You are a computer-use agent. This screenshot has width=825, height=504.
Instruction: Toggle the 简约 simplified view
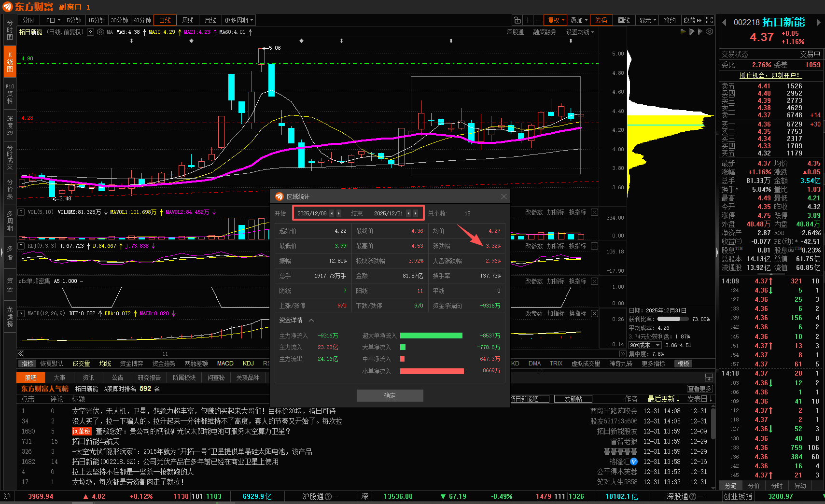(x=670, y=20)
